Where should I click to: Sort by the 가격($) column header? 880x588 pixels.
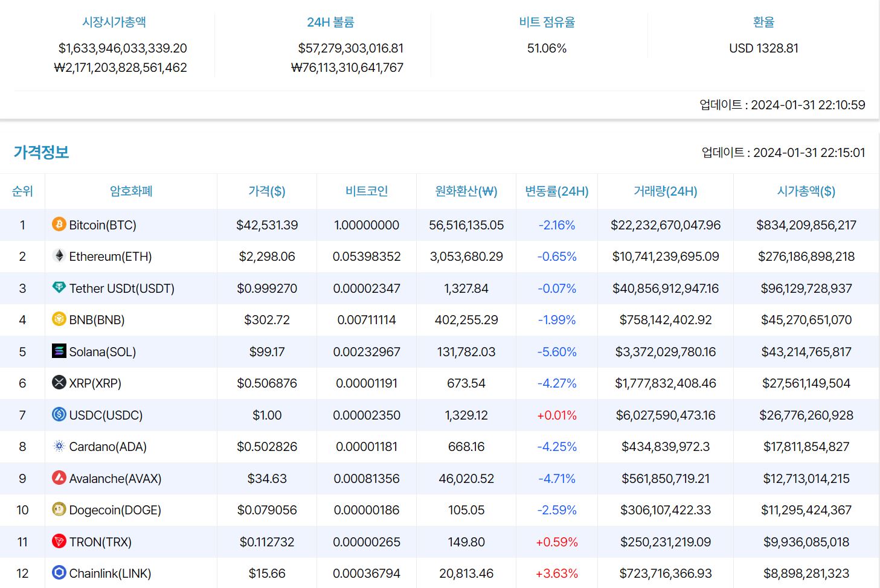267,191
